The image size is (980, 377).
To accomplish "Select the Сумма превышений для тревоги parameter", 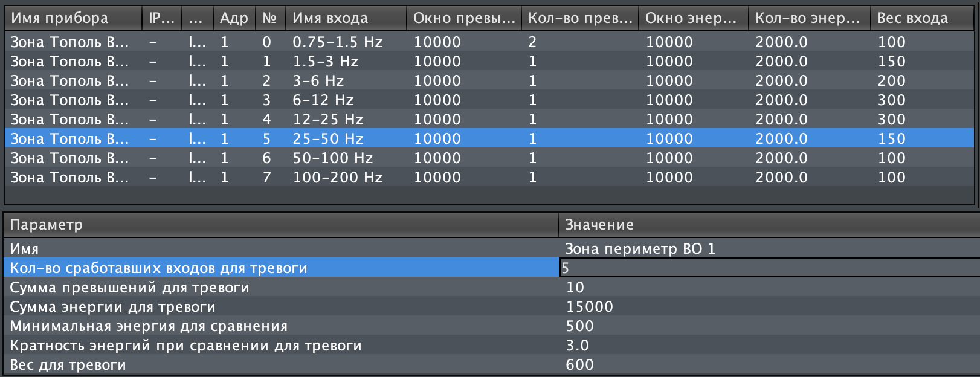I will [x=129, y=288].
